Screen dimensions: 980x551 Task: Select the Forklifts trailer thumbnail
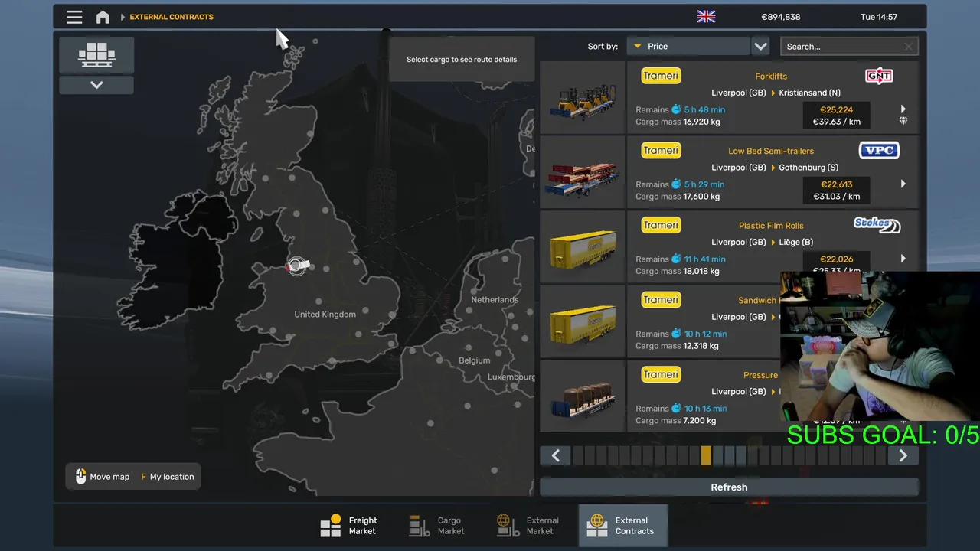tap(583, 98)
